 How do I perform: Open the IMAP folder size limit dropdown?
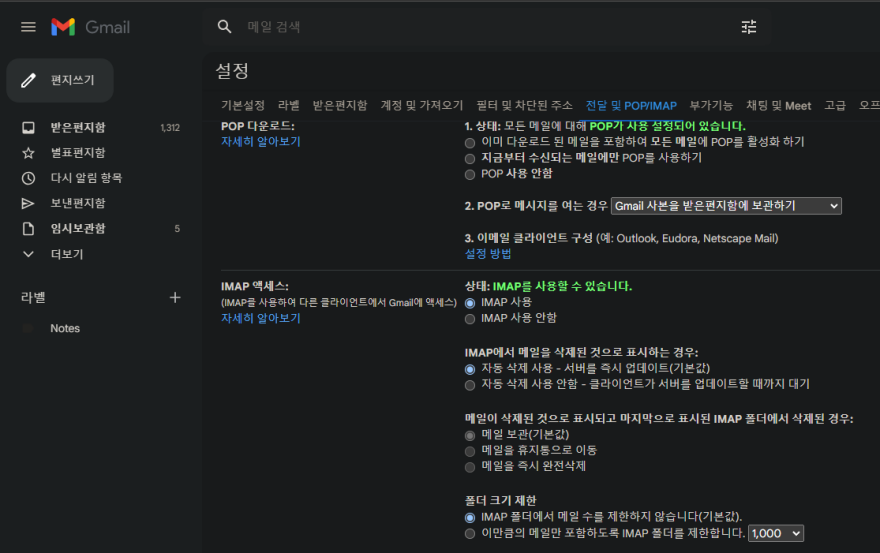pos(776,533)
